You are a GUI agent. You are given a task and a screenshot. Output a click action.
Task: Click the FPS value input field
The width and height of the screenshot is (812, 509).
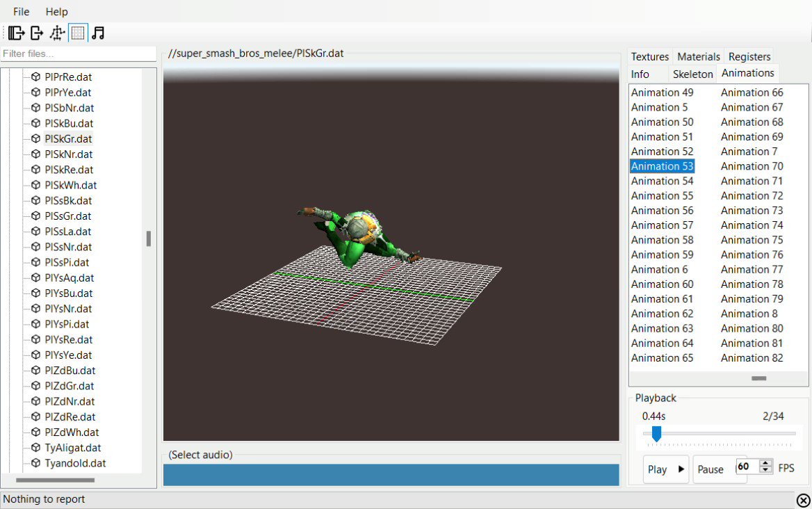tap(747, 467)
